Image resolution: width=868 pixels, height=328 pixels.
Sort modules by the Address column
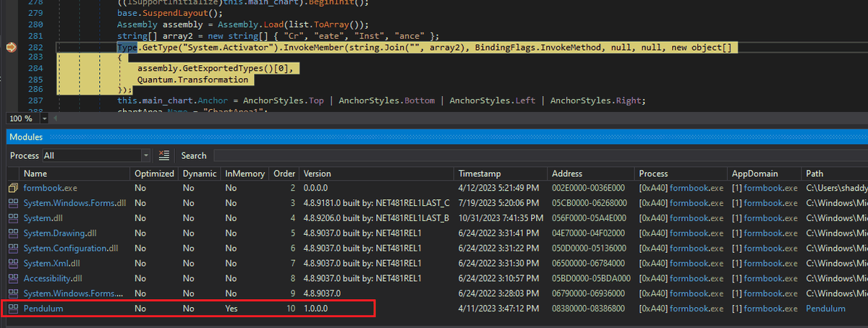click(590, 173)
